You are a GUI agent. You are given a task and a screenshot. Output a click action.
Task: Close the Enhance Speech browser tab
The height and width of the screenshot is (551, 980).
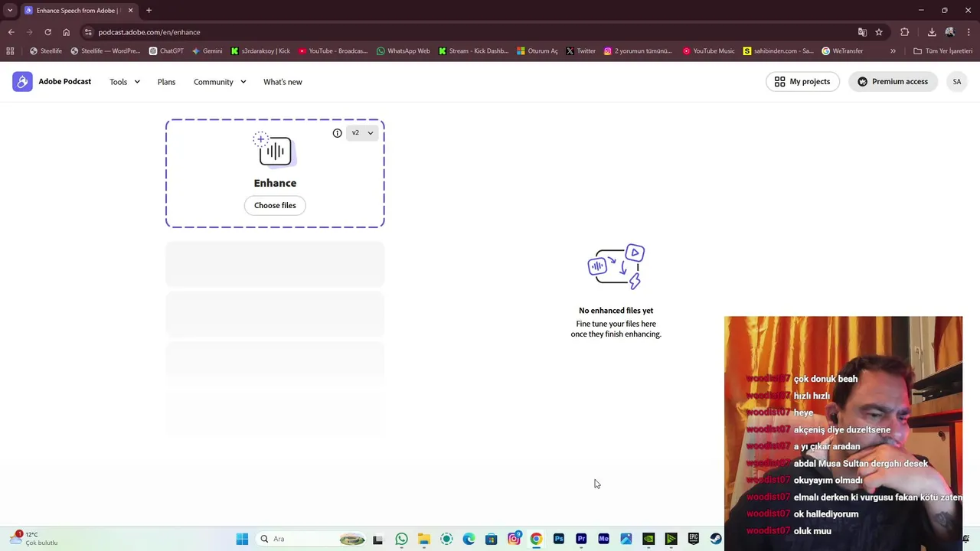130,11
